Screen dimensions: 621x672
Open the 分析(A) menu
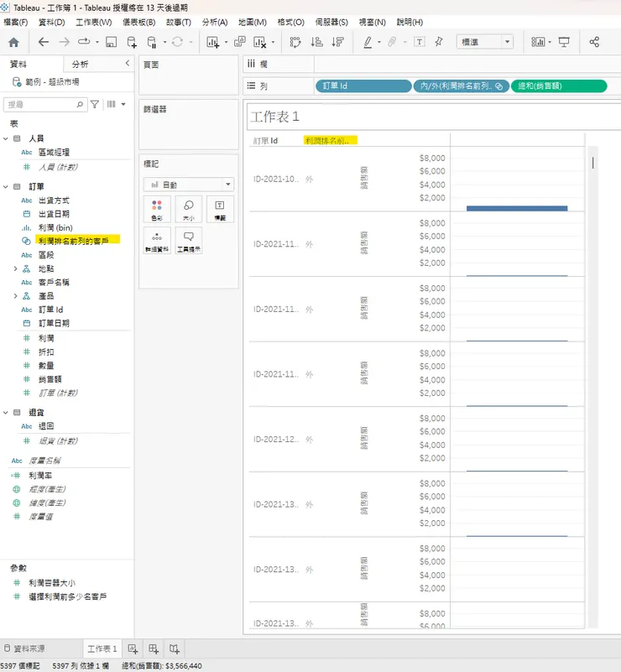(215, 23)
